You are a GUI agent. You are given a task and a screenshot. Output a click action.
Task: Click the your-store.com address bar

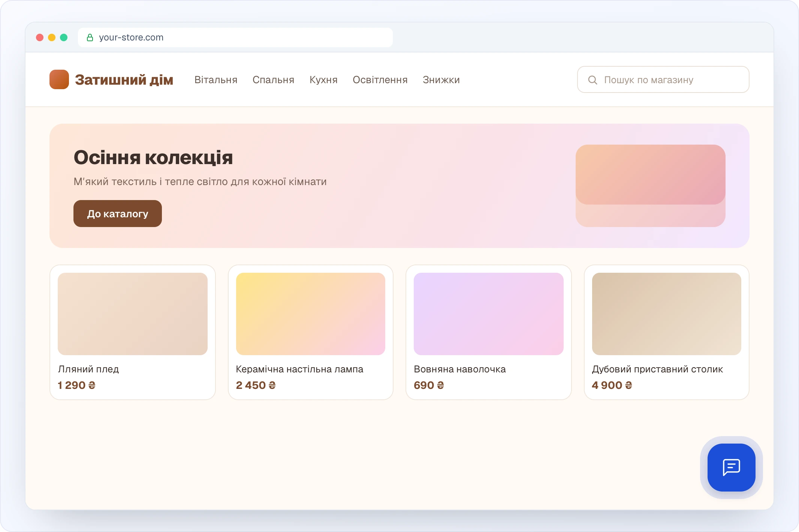coord(235,37)
